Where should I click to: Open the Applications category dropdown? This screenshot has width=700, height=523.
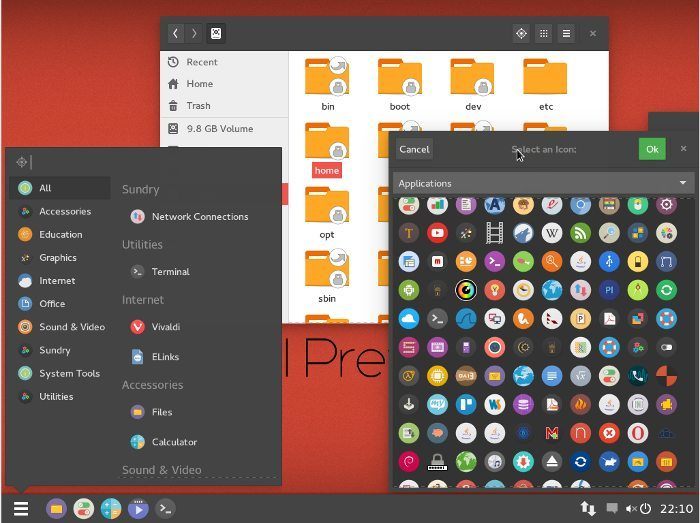point(543,183)
